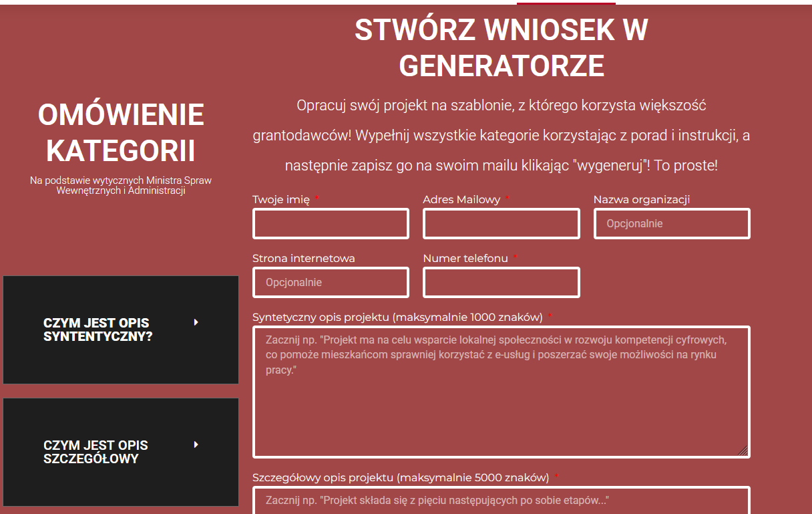Click the 'Strona internetowa' input box
812x514 pixels.
331,283
